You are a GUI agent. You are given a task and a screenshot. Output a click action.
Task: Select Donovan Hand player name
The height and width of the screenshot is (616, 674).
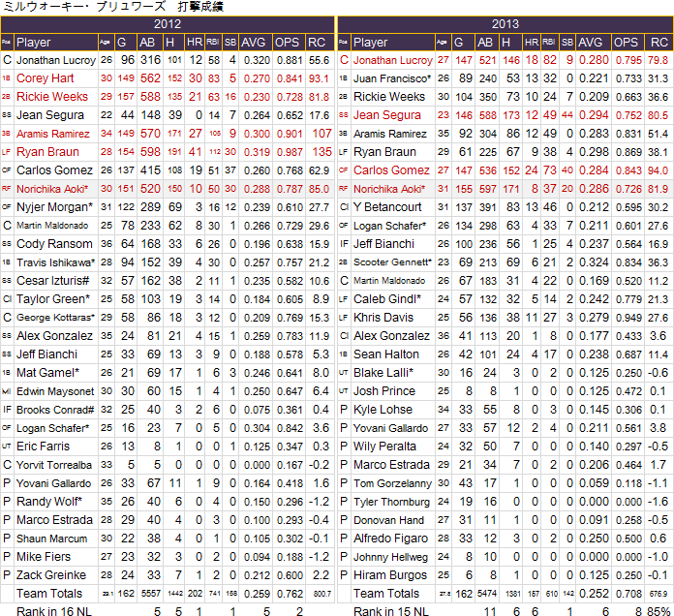[x=388, y=520]
